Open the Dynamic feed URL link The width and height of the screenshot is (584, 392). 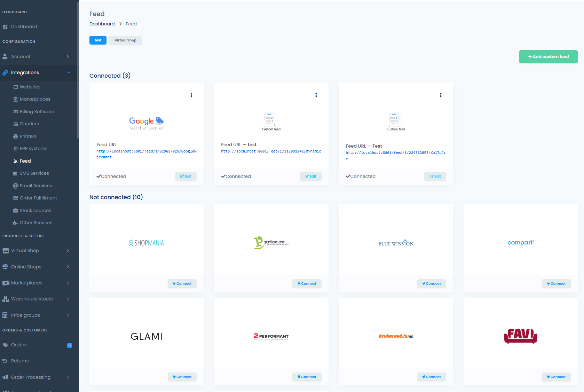click(x=271, y=151)
